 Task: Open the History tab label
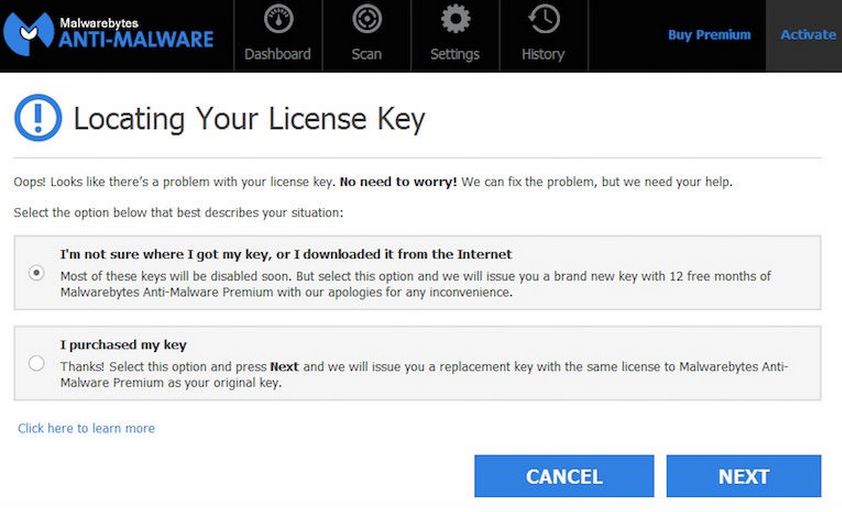543,54
